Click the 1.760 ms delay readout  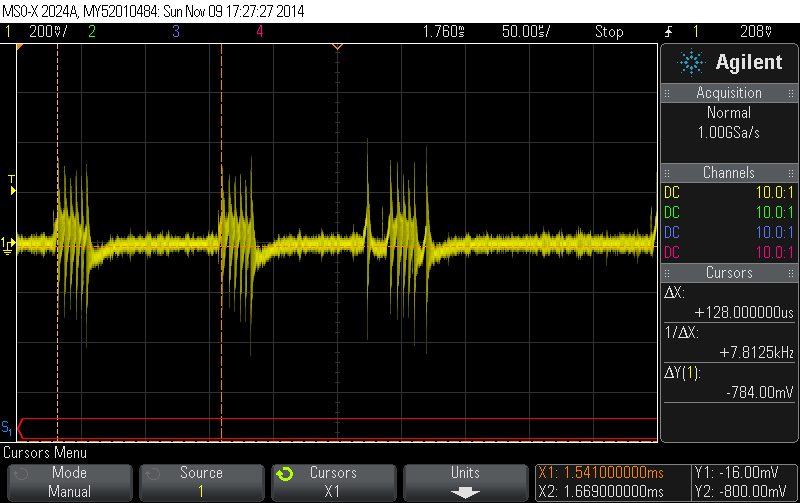[x=443, y=32]
